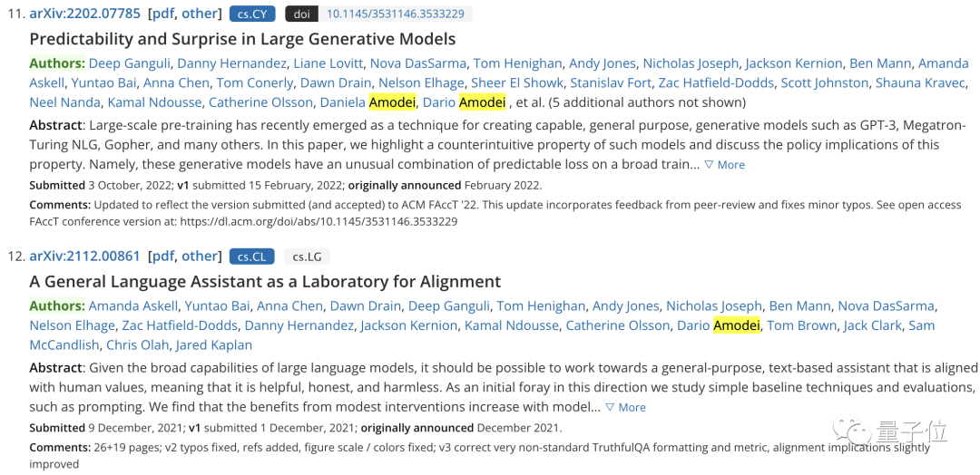The image size is (980, 475).
Task: Click the cs.CY category badge
Action: [x=252, y=13]
